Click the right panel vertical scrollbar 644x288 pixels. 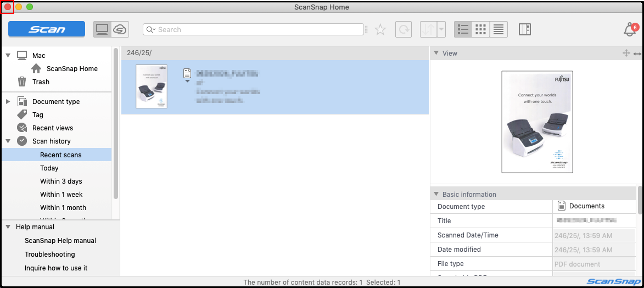pos(640,200)
